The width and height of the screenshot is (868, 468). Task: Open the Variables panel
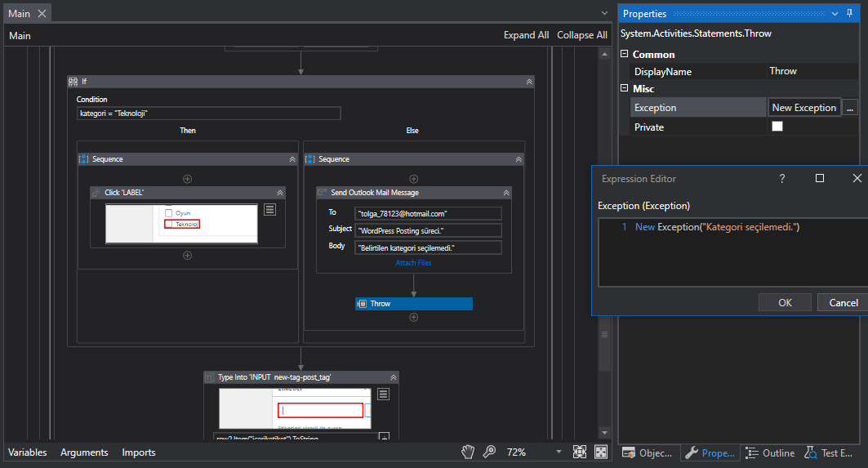pos(28,452)
